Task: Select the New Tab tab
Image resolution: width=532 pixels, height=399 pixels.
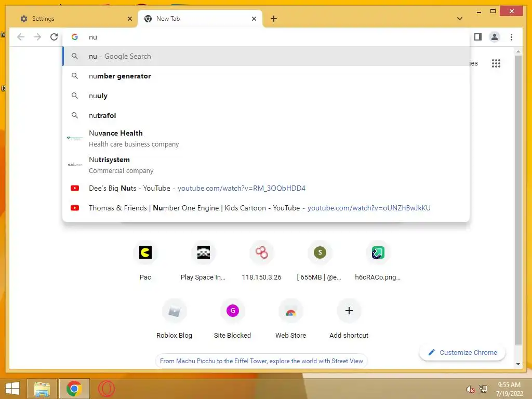Action: coord(200,19)
